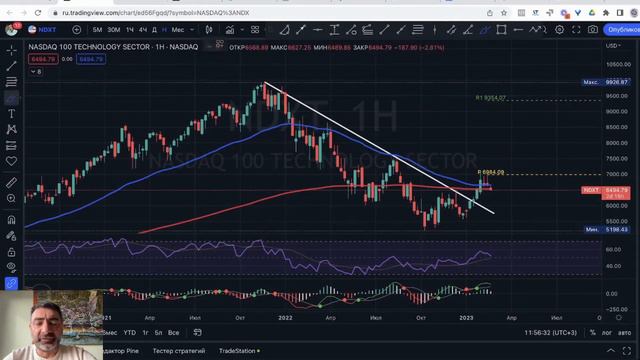
Task: Select the 5M timeframe
Action: pos(97,30)
